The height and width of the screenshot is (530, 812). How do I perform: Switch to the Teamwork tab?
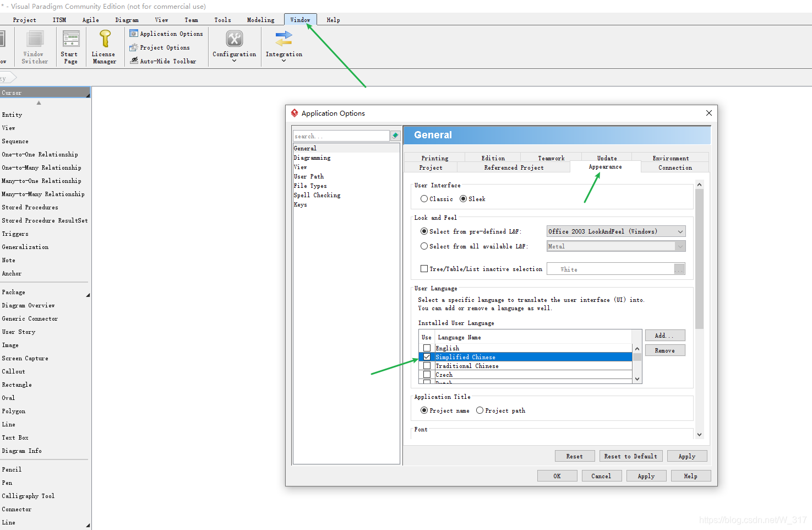tap(551, 158)
